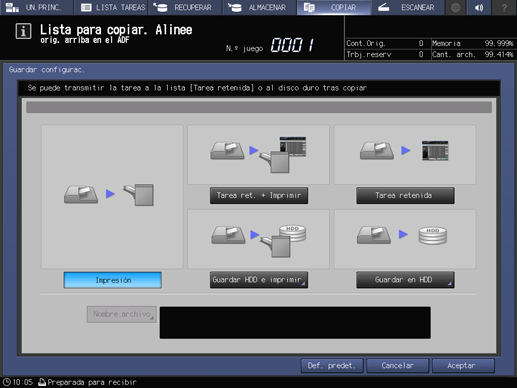
Task: Click the Cancelar button
Action: [x=398, y=366]
